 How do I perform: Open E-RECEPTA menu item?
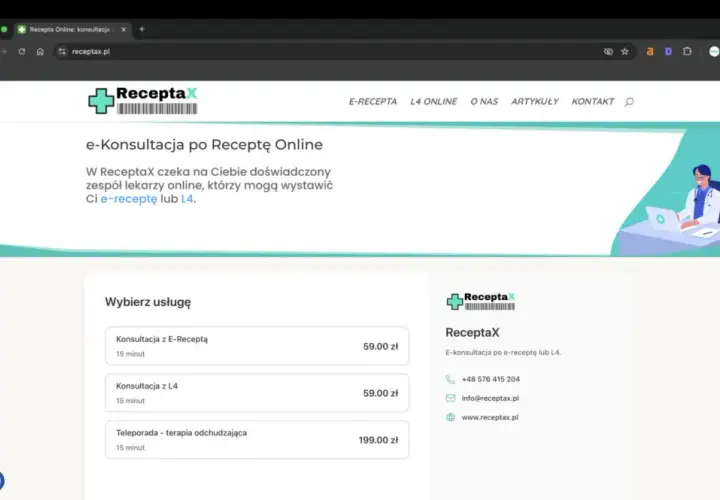click(373, 101)
